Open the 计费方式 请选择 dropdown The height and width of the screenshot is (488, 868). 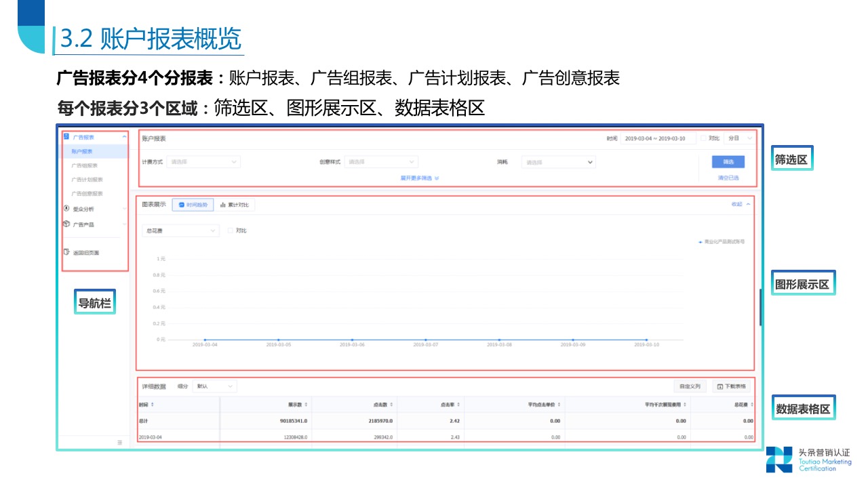[x=203, y=162]
